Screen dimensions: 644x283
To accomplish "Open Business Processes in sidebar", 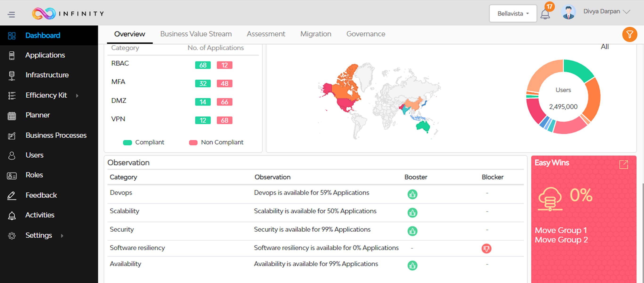I will pos(56,135).
